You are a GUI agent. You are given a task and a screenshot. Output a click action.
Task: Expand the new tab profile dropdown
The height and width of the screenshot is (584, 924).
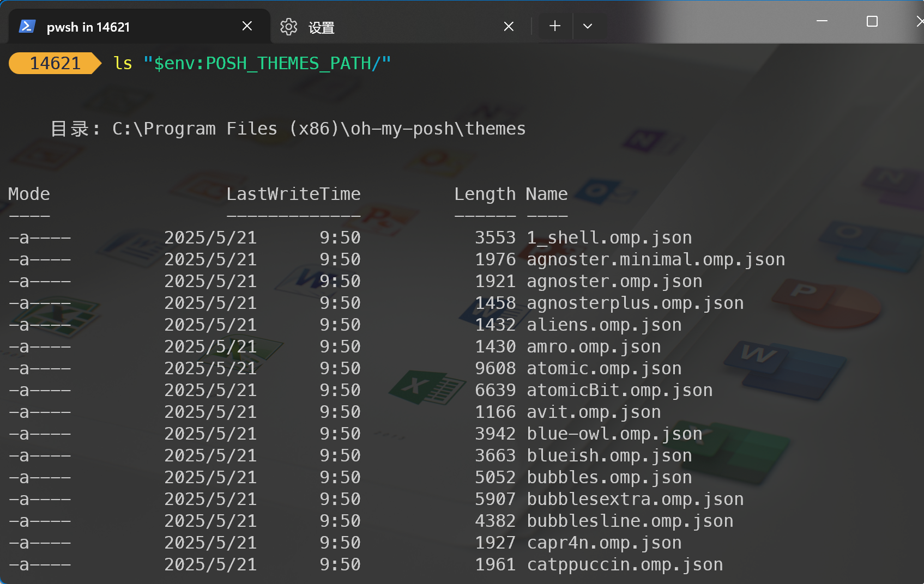point(587,26)
